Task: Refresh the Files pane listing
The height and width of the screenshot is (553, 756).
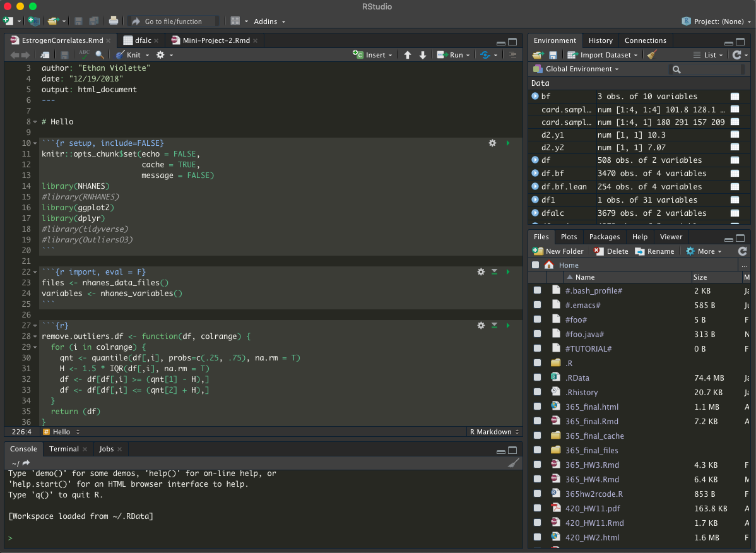Action: pyautogui.click(x=743, y=251)
